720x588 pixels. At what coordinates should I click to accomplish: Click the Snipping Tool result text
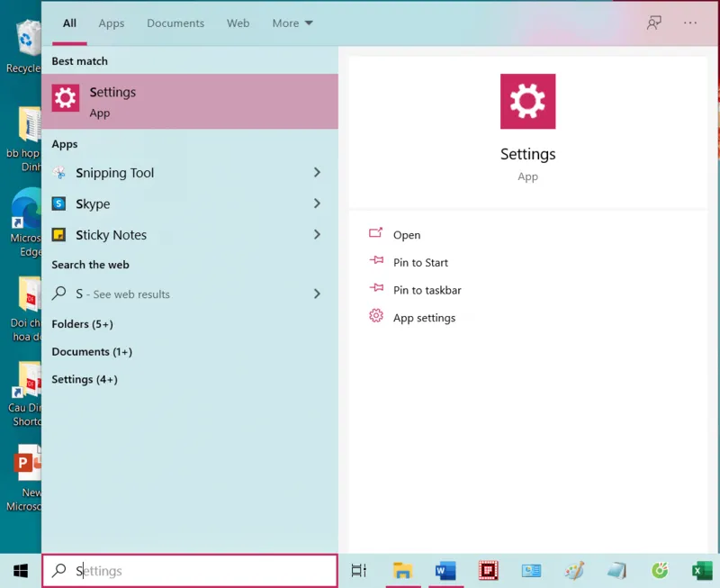(x=115, y=173)
